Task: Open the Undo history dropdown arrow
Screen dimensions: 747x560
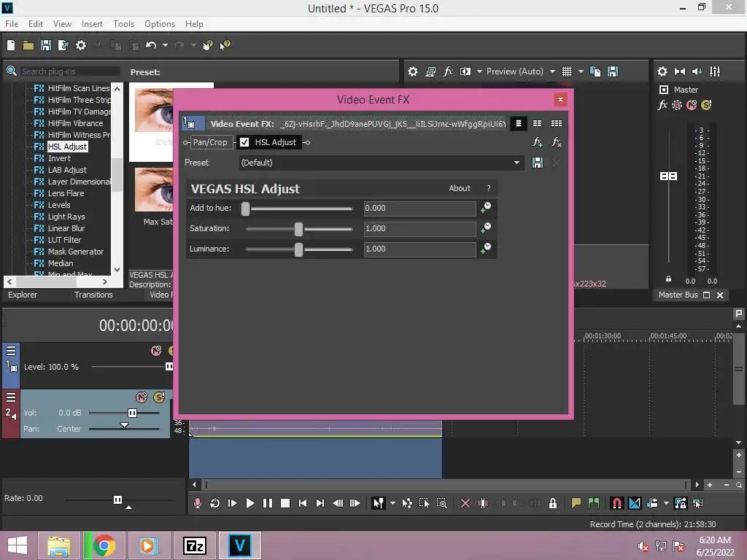Action: click(x=165, y=45)
